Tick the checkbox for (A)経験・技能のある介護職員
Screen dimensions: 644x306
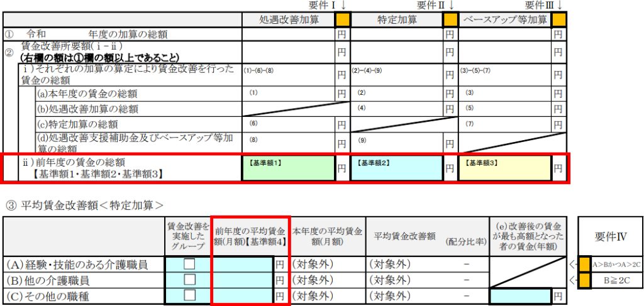(x=189, y=264)
